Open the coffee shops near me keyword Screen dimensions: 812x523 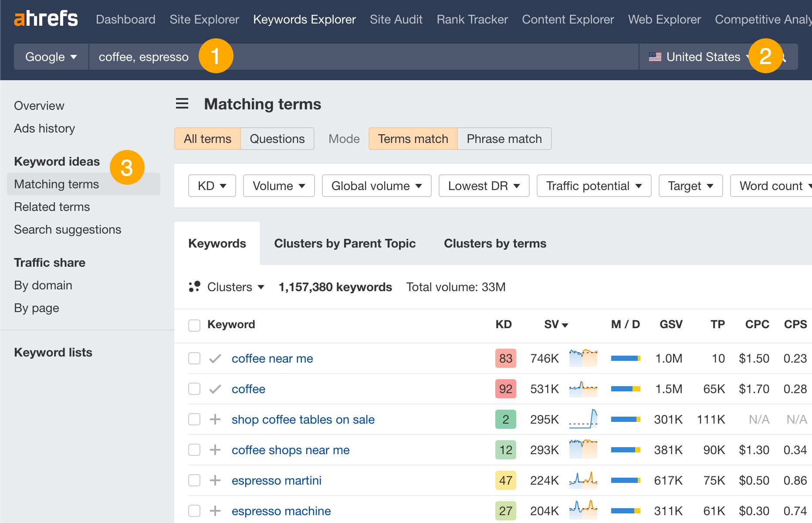tap(290, 450)
